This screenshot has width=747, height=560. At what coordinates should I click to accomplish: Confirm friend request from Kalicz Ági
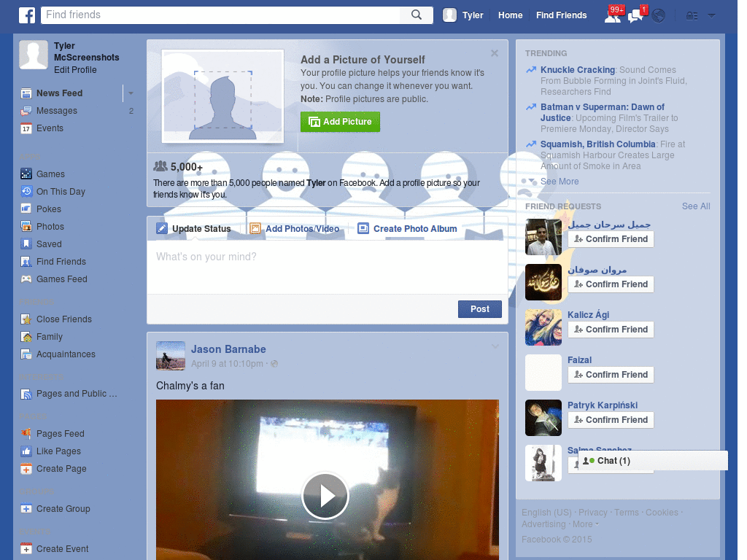pyautogui.click(x=611, y=330)
